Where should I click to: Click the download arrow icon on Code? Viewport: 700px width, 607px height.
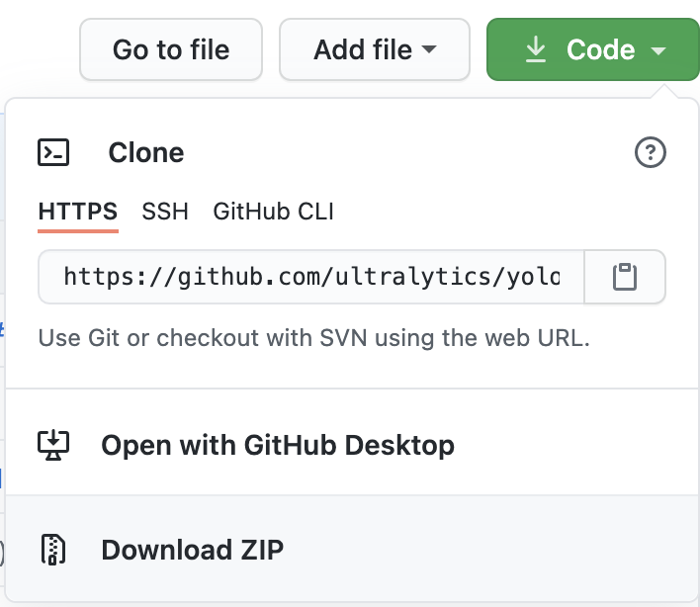(535, 49)
